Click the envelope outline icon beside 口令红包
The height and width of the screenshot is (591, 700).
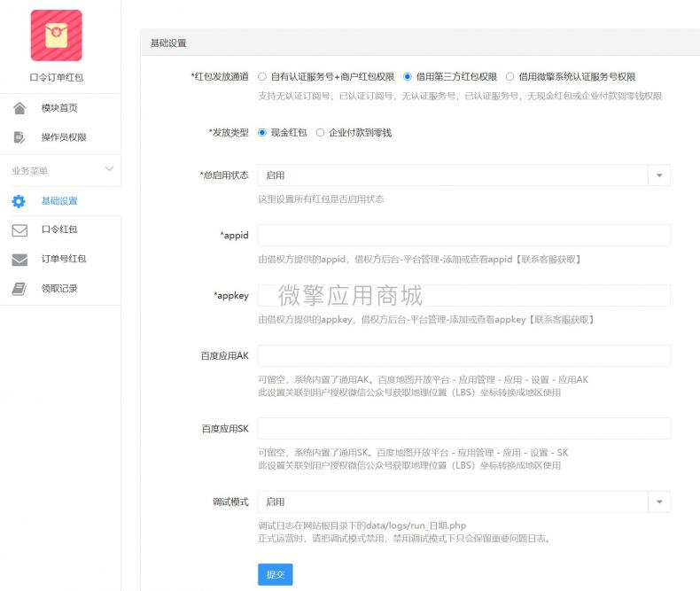(19, 230)
